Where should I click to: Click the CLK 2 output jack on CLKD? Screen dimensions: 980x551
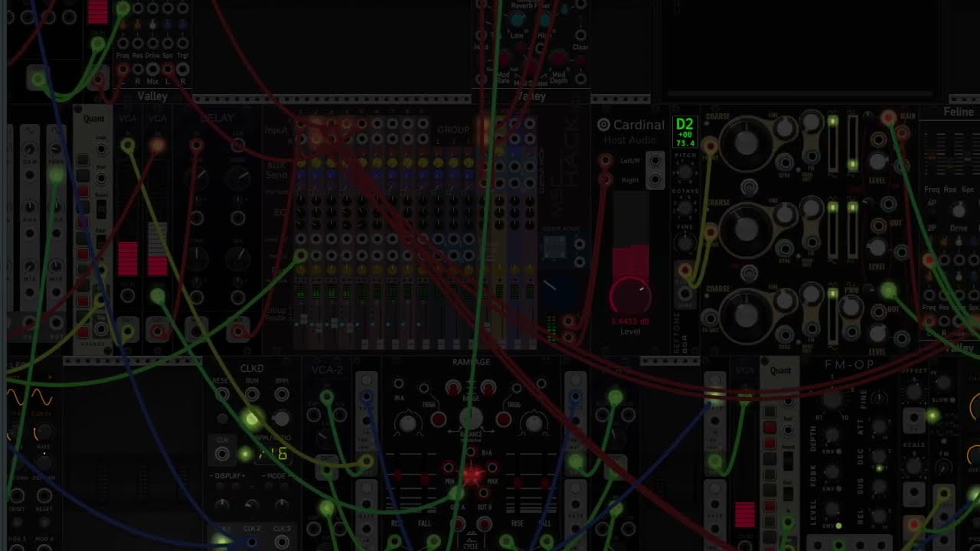252,542
